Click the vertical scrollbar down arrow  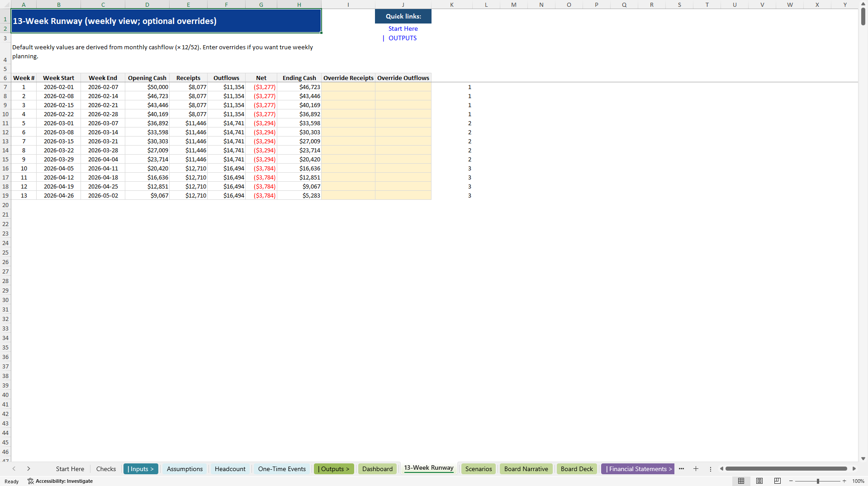(x=863, y=458)
